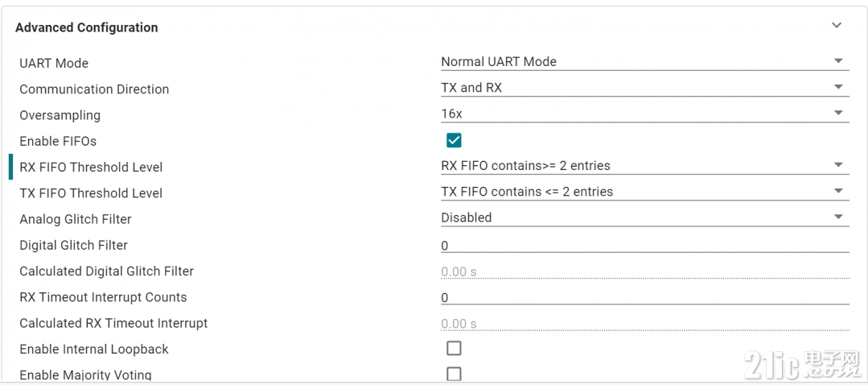
Task: Open the TX FIFO Threshold Level dropdown
Action: 645,192
